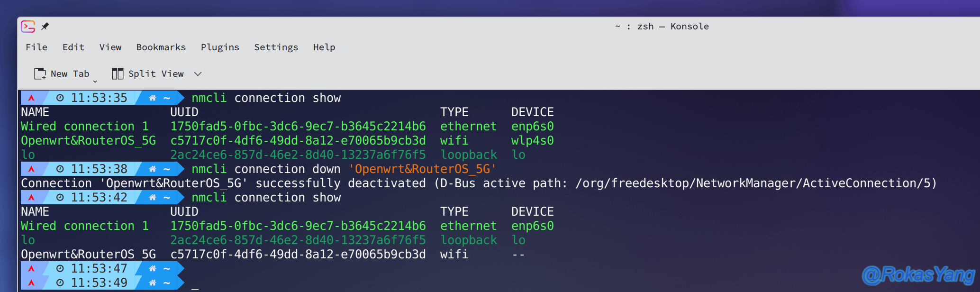Open the Help menu
The height and width of the screenshot is (292, 980).
pyautogui.click(x=324, y=47)
